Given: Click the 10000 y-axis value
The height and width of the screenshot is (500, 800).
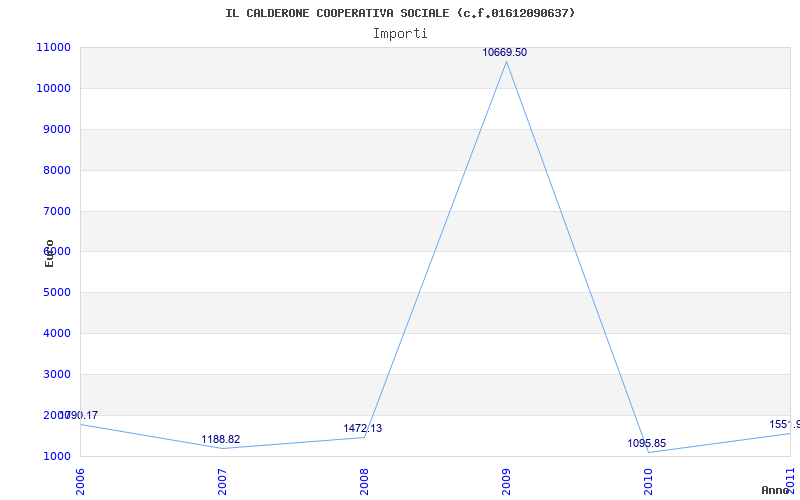Looking at the screenshot, I should point(54,88).
